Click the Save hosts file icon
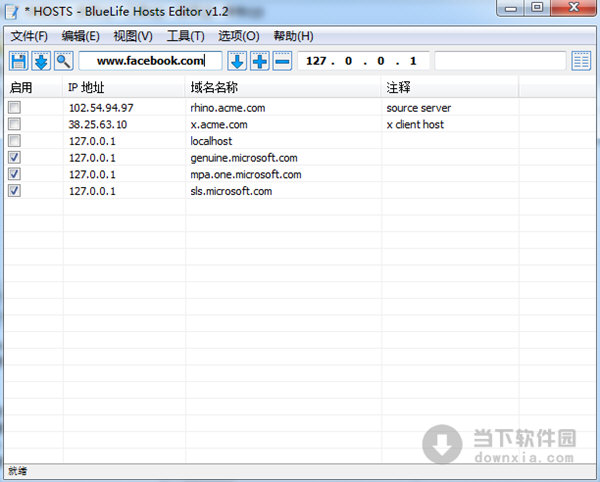The image size is (600, 482). [x=18, y=61]
